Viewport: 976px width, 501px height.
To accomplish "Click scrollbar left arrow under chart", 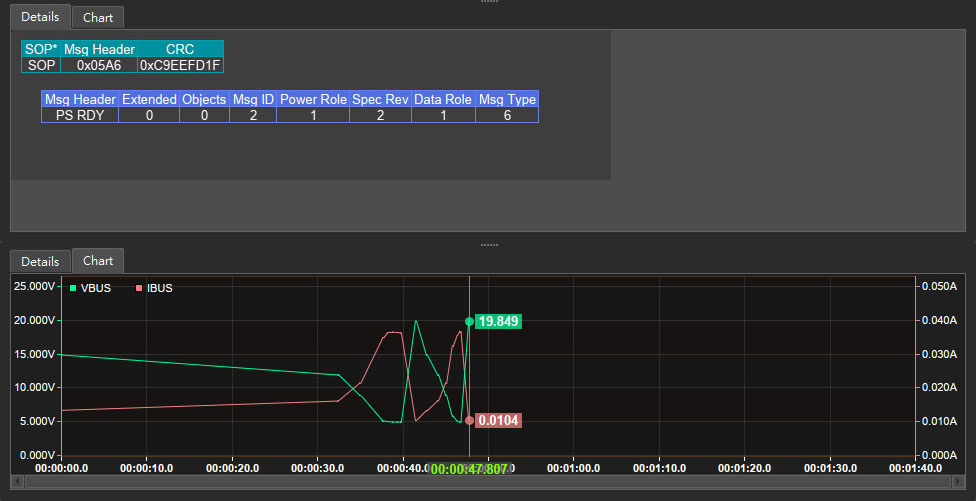I will (x=16, y=481).
